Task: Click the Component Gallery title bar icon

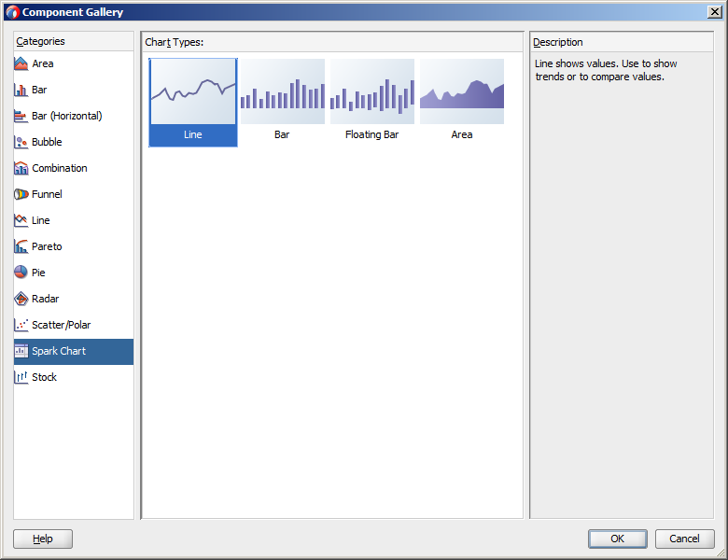Action: click(12, 12)
